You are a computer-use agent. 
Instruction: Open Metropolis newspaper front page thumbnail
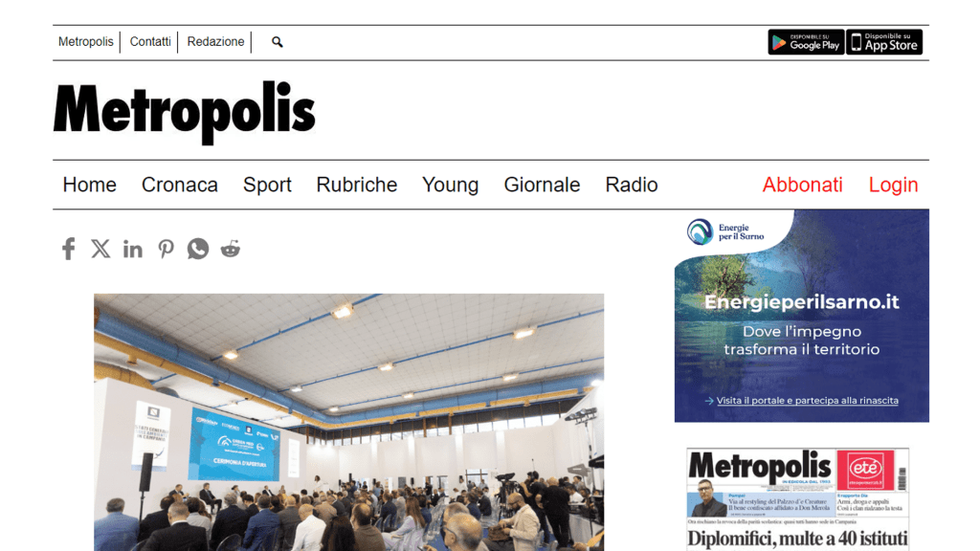[x=797, y=499]
